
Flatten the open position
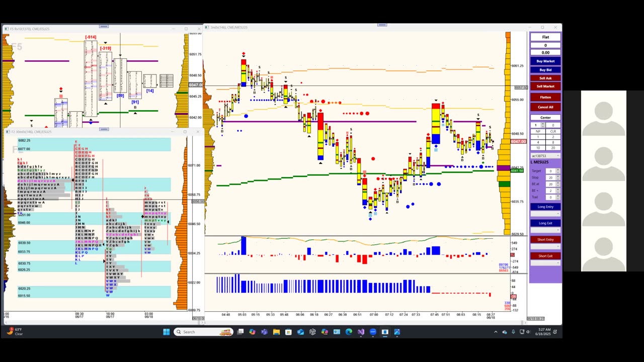pos(545,97)
